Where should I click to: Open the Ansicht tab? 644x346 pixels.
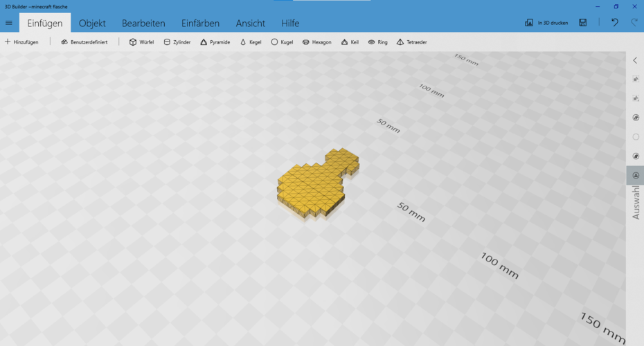[250, 23]
